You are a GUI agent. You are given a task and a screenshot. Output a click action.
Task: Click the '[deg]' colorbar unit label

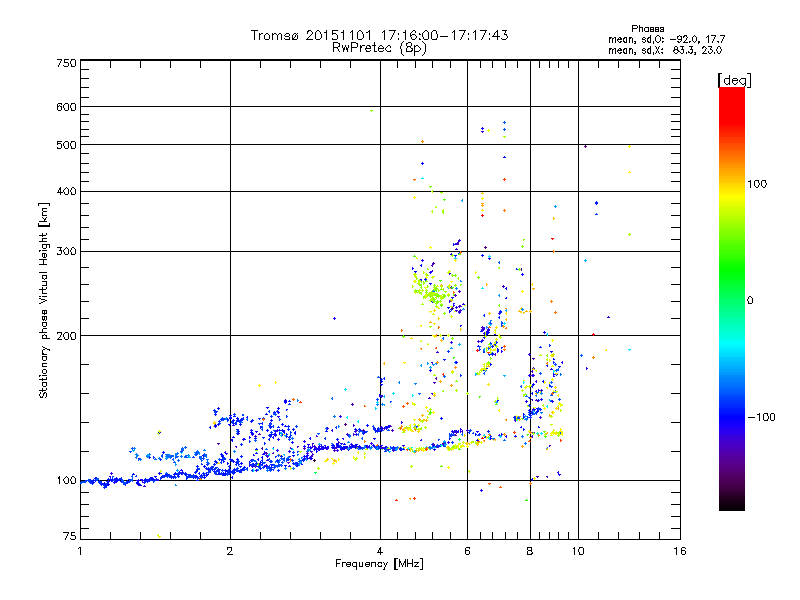point(734,80)
